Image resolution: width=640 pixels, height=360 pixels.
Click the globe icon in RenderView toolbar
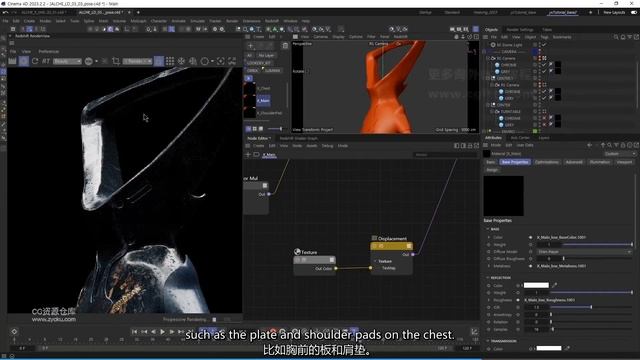click(x=193, y=61)
